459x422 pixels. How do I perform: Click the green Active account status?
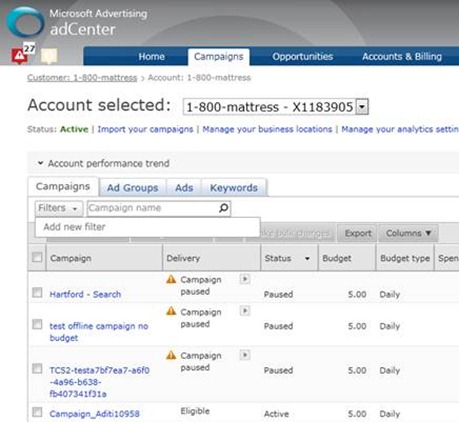(x=74, y=129)
